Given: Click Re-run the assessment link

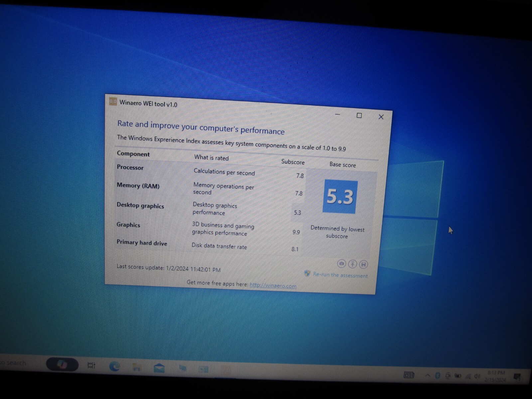Looking at the screenshot, I should [340, 275].
